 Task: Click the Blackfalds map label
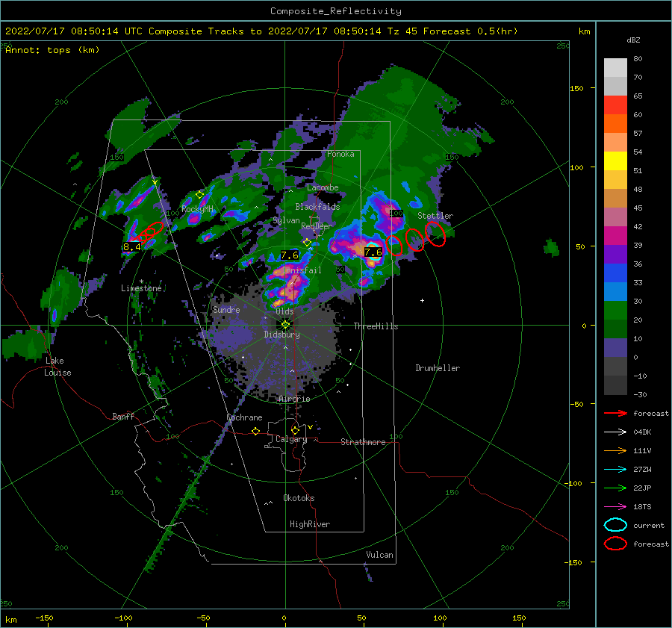[317, 207]
